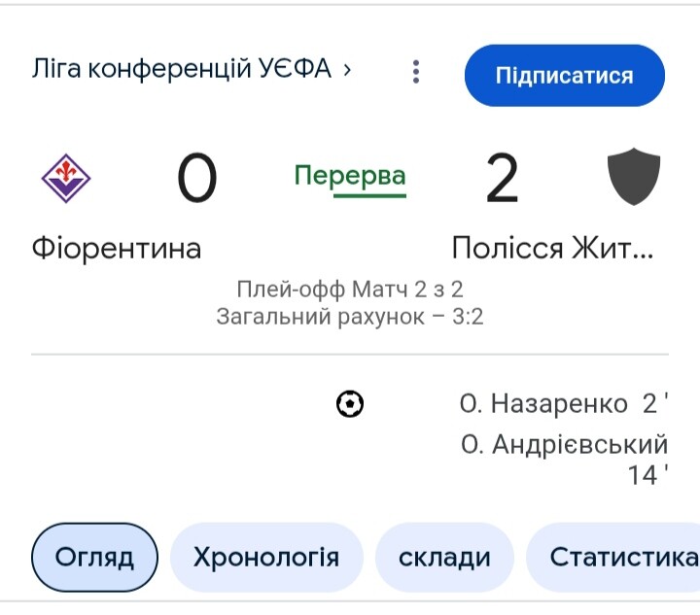Click the grey shield logo of Полісся
Screen dimensions: 700x615
click(x=634, y=177)
